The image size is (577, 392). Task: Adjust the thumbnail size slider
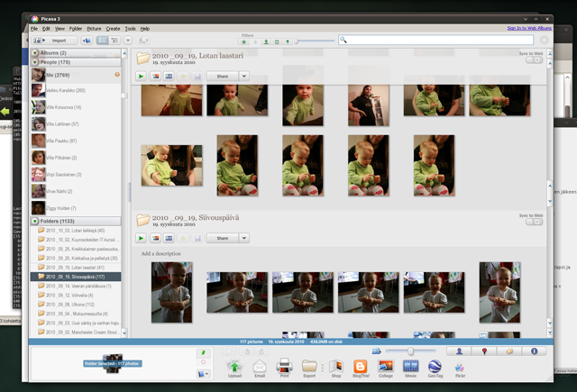(410, 351)
